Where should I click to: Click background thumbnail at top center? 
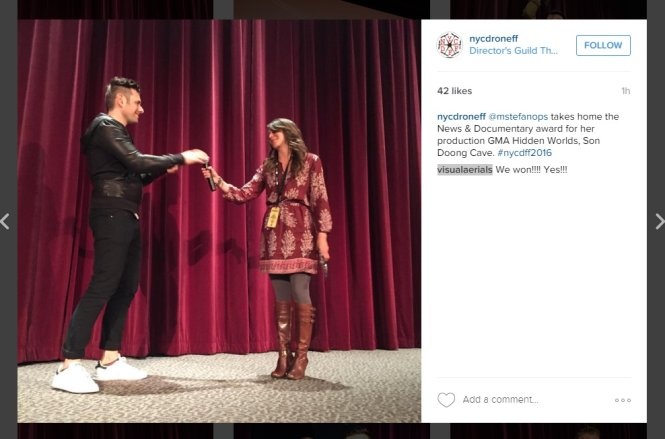332,9
